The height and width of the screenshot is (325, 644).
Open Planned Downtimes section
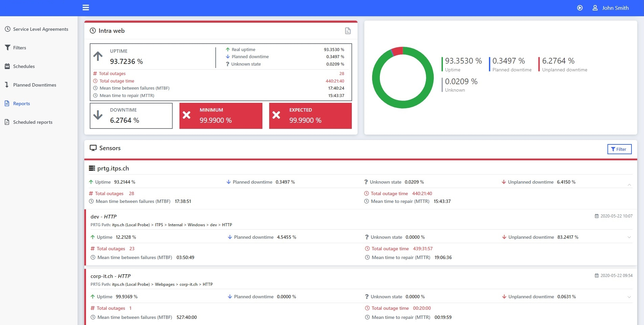pos(35,85)
